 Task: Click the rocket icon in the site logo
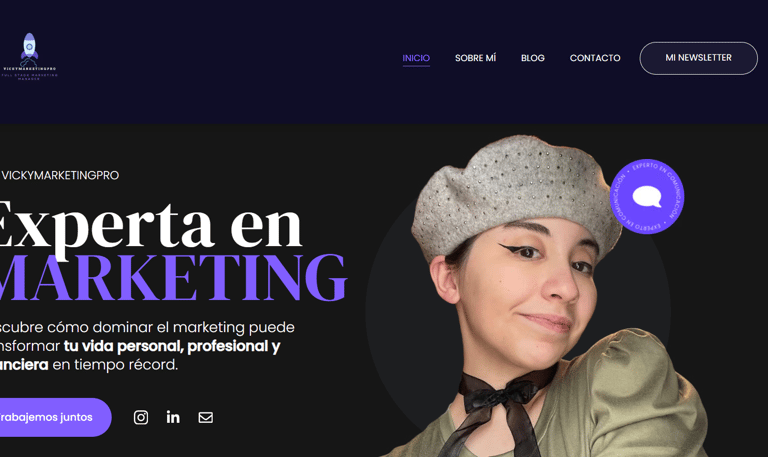29,49
